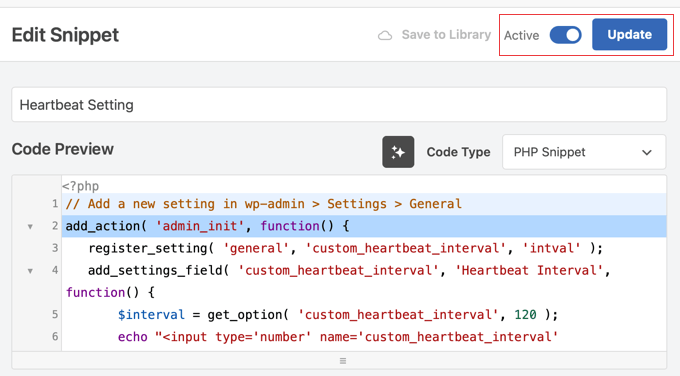Click the Edit Snippet heading
Screen dimensions: 680x376
pyautogui.click(x=65, y=35)
